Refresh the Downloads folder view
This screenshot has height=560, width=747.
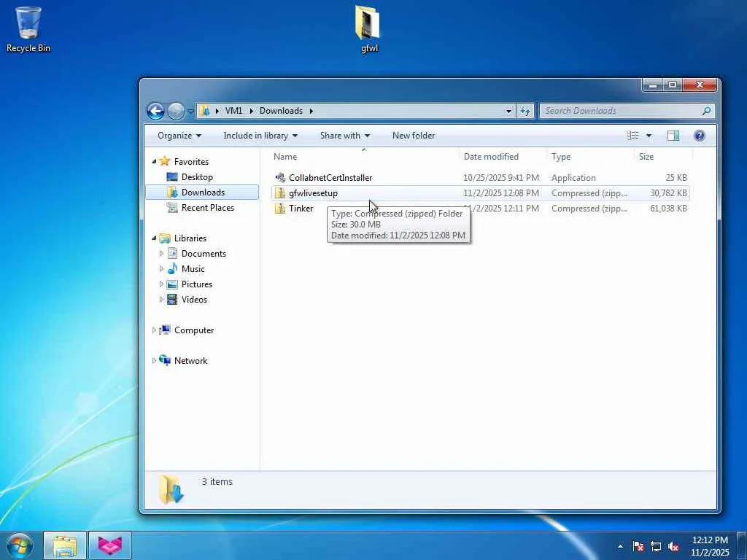point(525,111)
